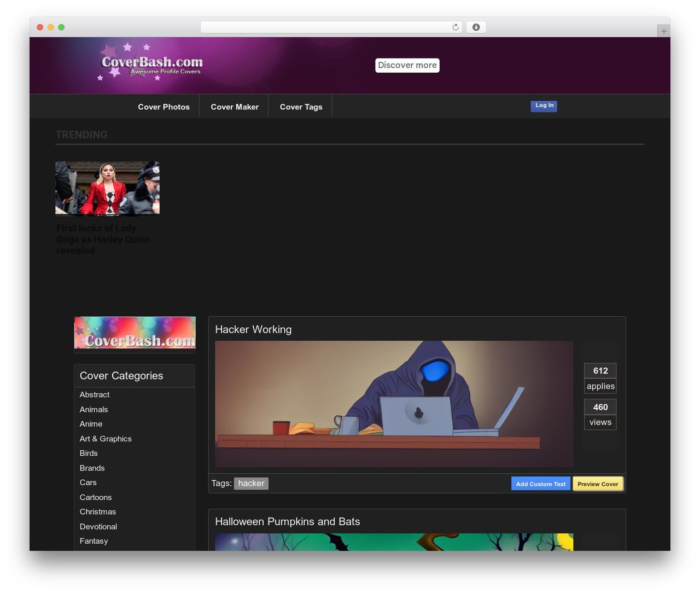Viewport: 700px width, 593px height.
Task: Open the Art & Graphics category
Action: point(106,439)
